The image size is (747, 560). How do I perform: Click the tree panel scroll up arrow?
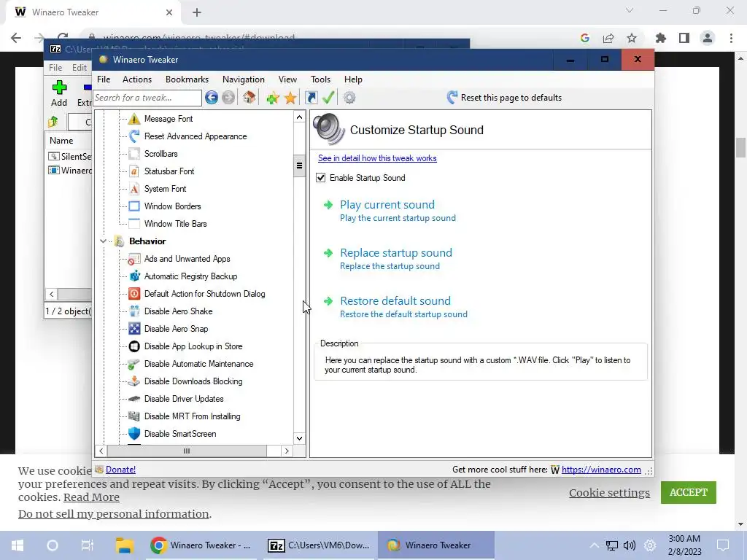[x=299, y=117]
